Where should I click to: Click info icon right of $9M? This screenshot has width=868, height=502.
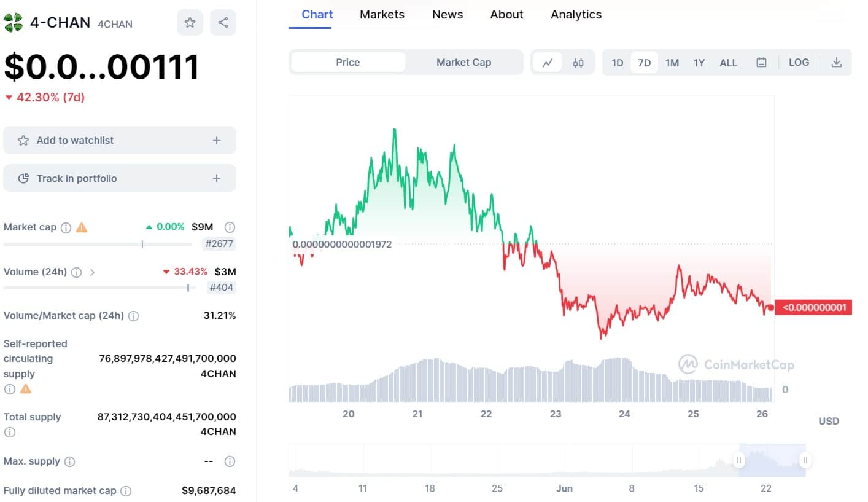[230, 227]
